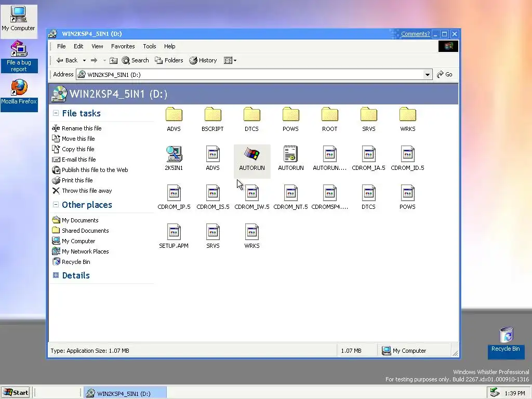This screenshot has width=532, height=399.
Task: Open the Help menu
Action: point(170,46)
